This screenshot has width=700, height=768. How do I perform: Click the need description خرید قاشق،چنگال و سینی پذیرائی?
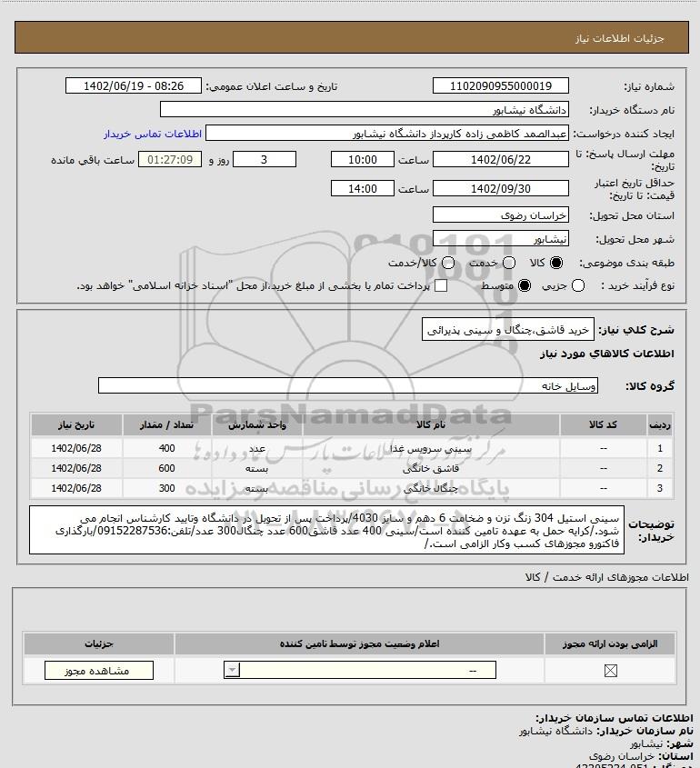click(x=508, y=330)
